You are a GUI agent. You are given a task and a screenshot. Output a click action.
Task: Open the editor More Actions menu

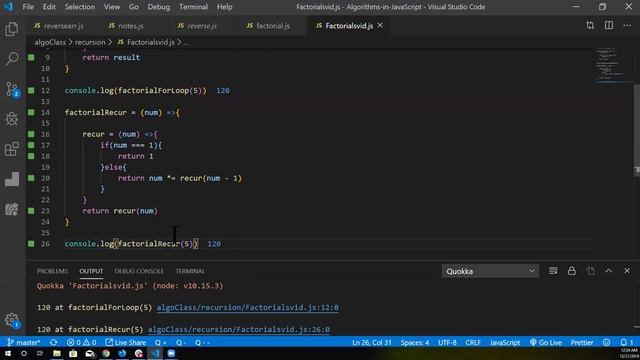627,25
